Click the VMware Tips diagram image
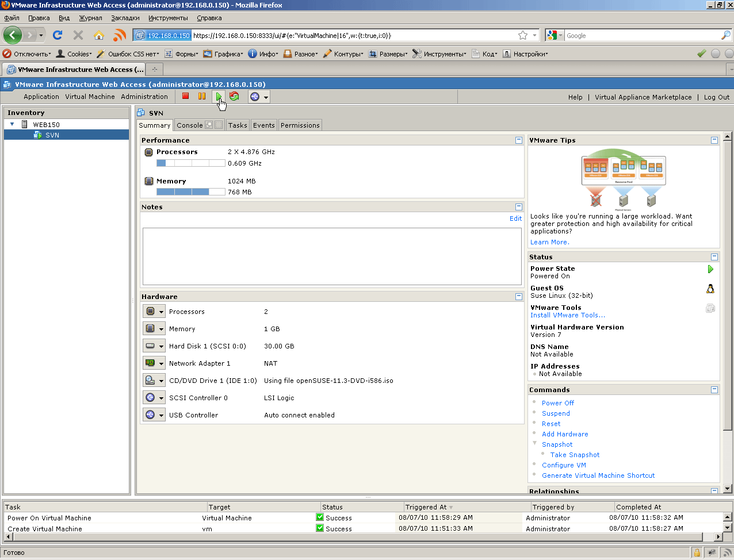734x560 pixels. (624, 180)
